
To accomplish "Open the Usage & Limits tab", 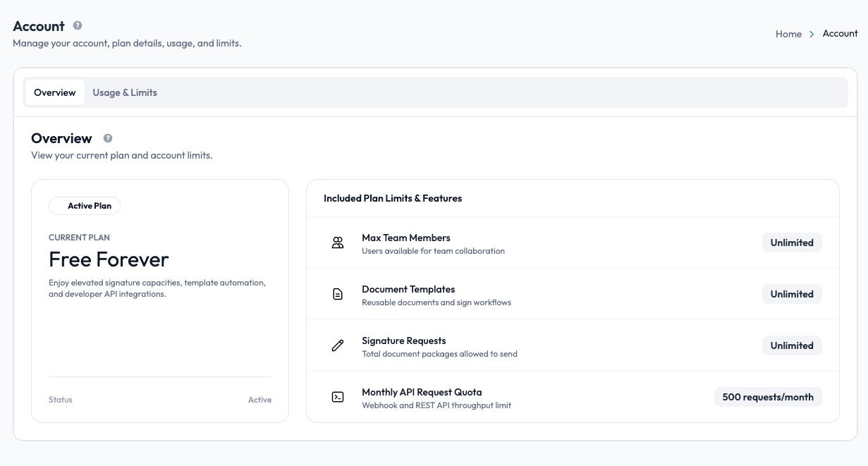I will coord(125,92).
